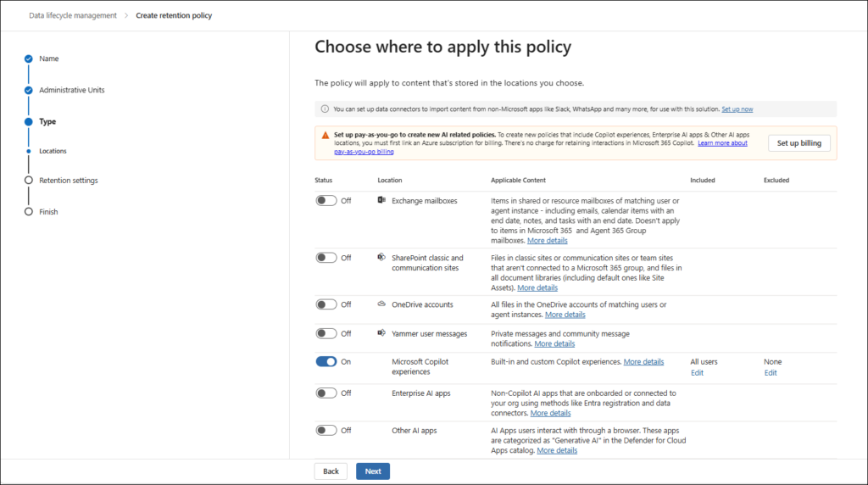The image size is (868, 485).
Task: Click the info icon in connector banner
Action: pos(325,109)
